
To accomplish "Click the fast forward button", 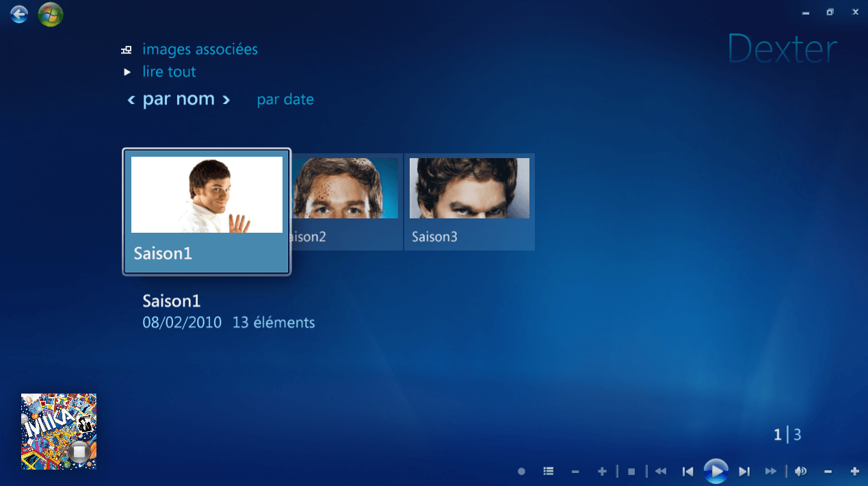I will pos(771,472).
